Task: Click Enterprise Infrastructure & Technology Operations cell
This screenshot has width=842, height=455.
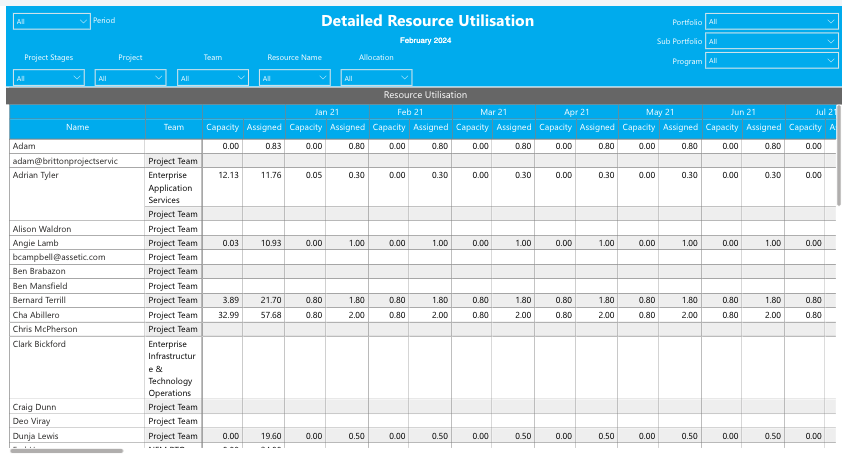Action: (x=173, y=368)
